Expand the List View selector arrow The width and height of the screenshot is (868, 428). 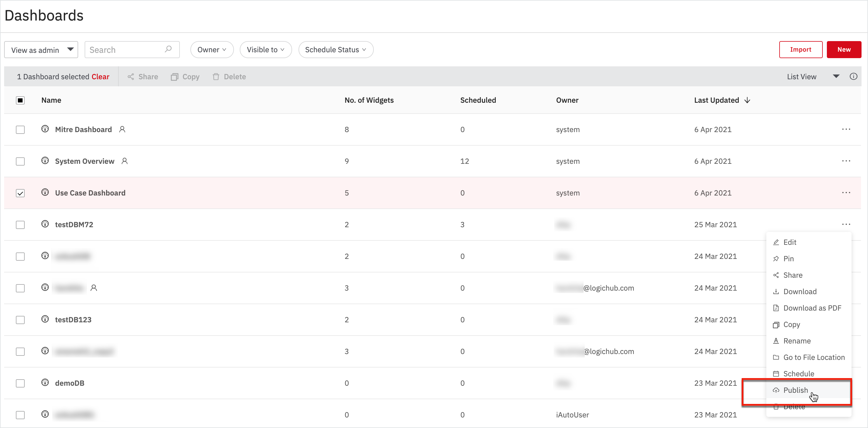836,76
